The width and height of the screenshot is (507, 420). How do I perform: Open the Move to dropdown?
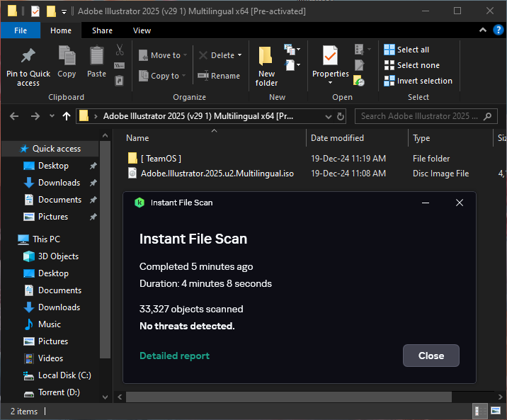163,55
